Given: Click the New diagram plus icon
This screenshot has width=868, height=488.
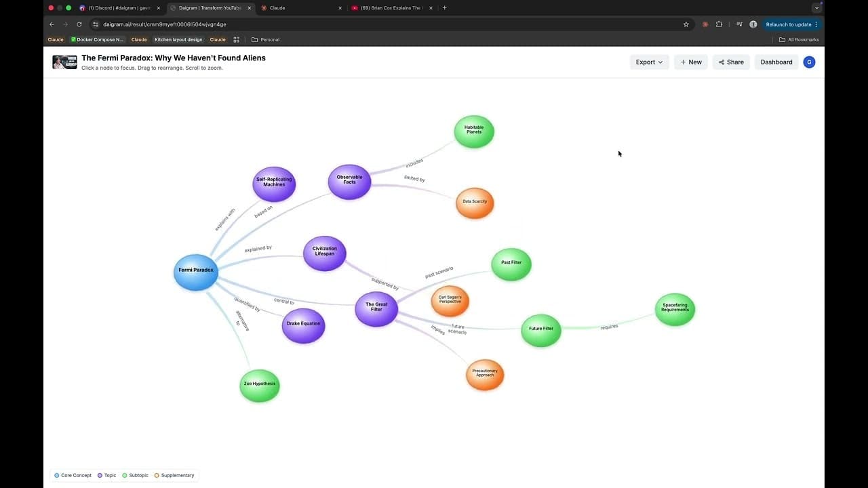Looking at the screenshot, I should (x=683, y=62).
